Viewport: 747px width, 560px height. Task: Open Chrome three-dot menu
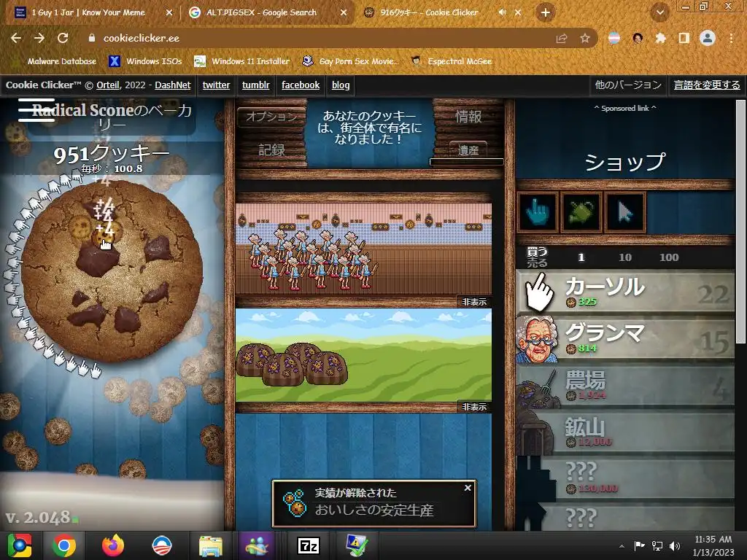731,38
